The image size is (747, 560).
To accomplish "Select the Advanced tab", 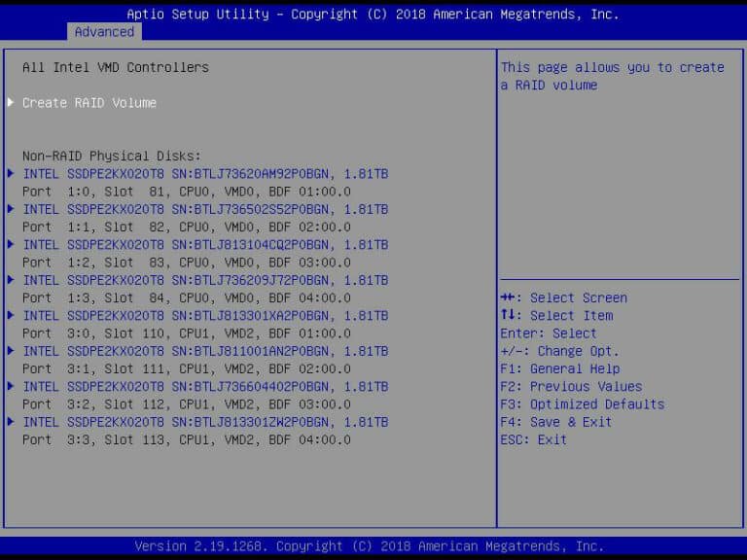I will click(x=104, y=32).
